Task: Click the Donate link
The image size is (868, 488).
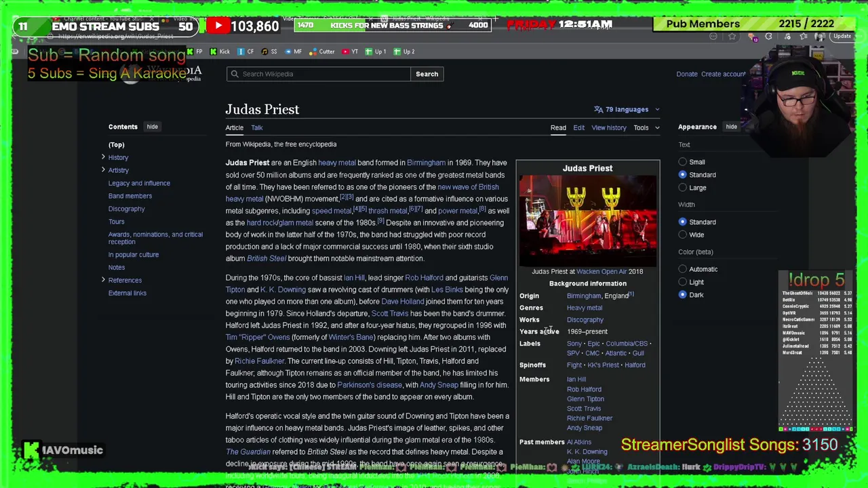Action: pos(687,74)
